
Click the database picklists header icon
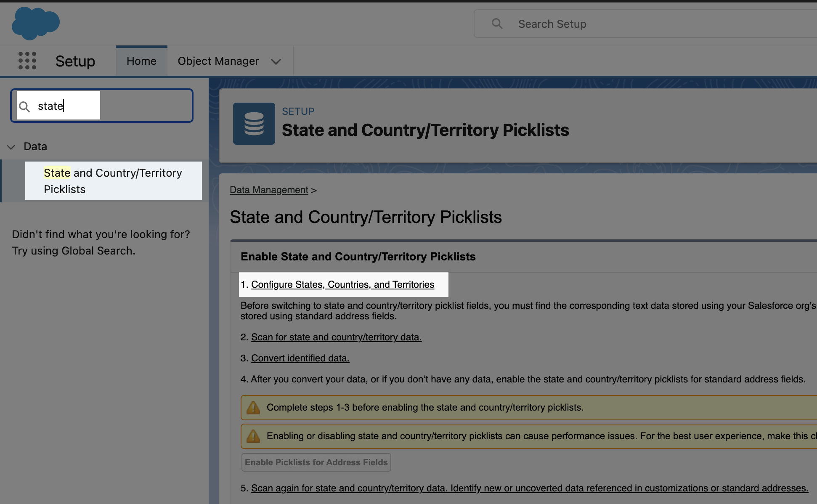coord(254,124)
